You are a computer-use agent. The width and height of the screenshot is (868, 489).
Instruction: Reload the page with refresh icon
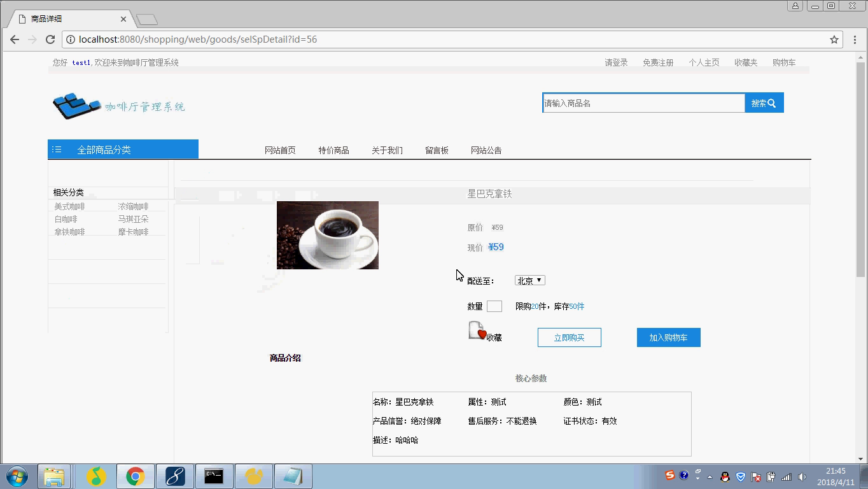50,39
